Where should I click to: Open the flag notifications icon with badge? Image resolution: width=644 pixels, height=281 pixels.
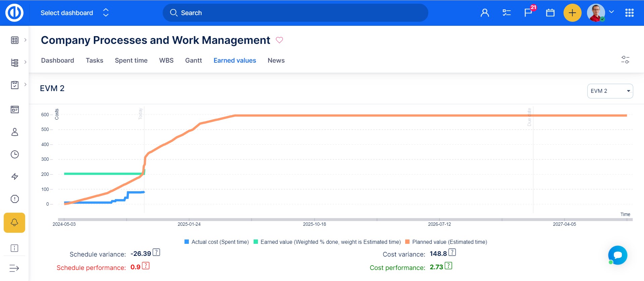coord(528,13)
